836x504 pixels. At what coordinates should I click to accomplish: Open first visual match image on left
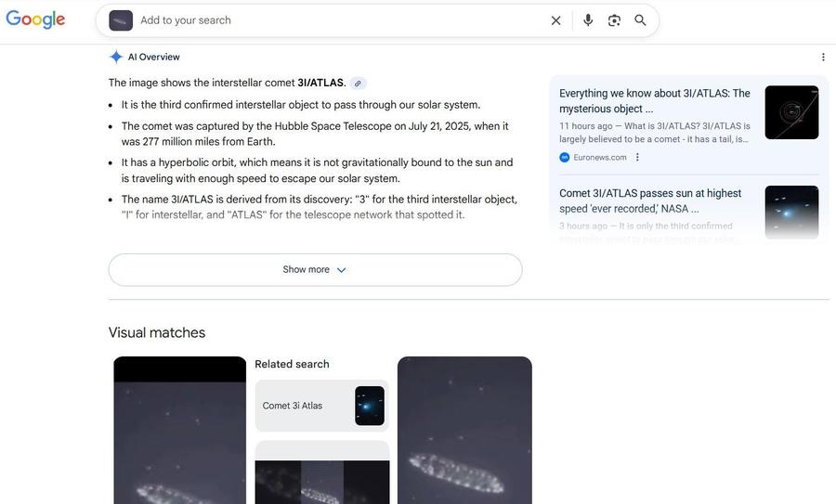179,431
